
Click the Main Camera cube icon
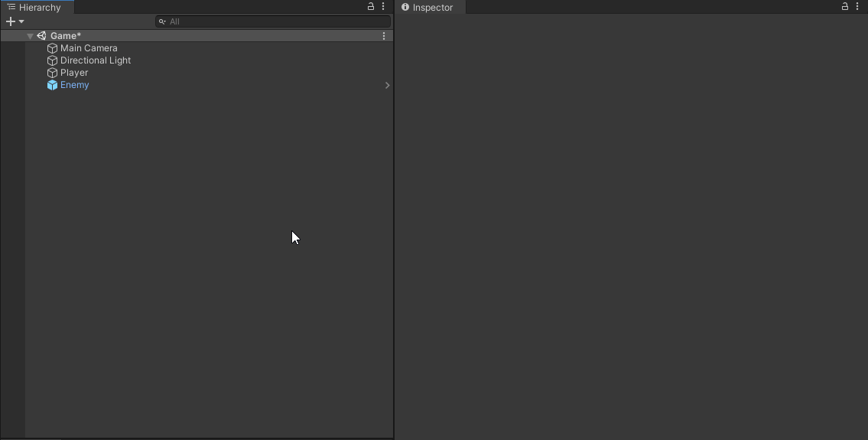(x=53, y=48)
